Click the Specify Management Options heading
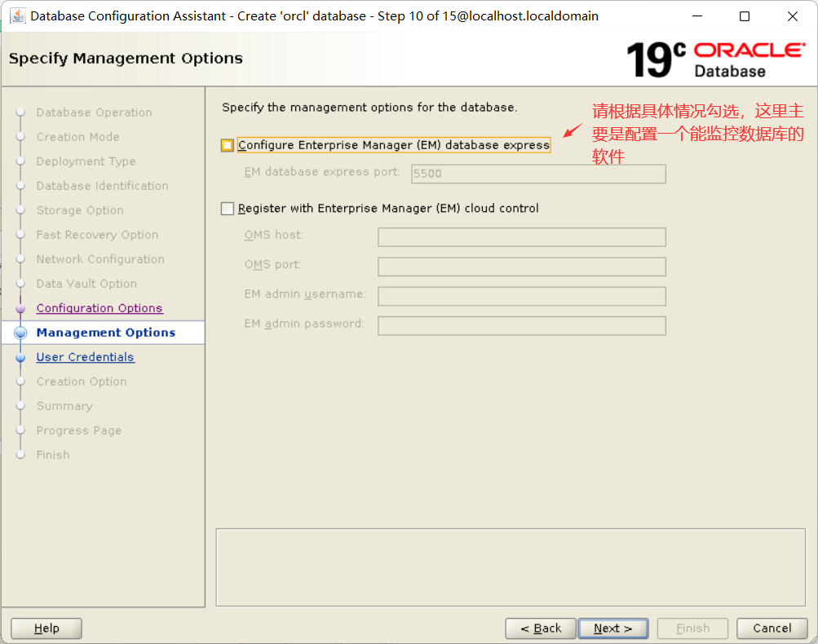Screen dimensions: 818x644 (126, 59)
